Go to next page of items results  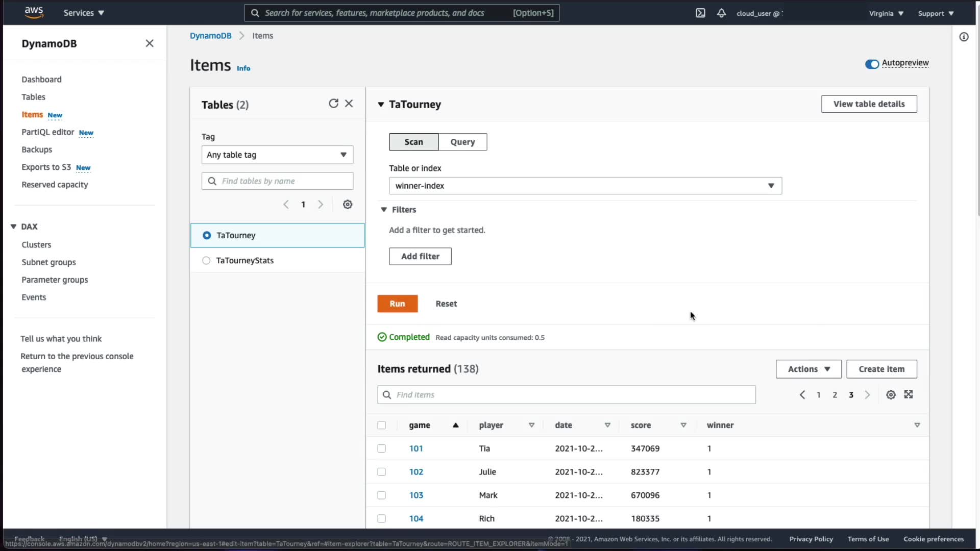[867, 395]
